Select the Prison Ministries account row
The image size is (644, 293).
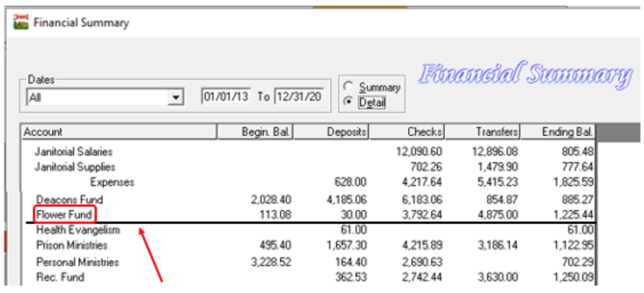(x=72, y=245)
